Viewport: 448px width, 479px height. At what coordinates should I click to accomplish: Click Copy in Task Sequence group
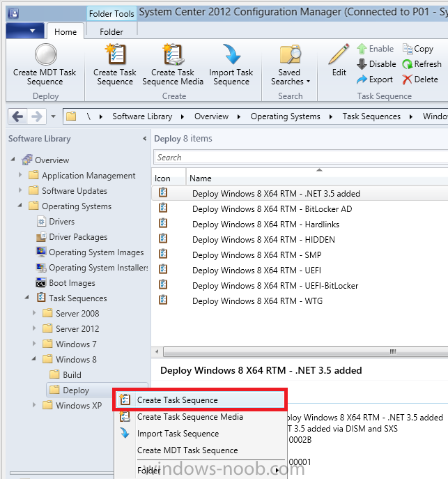point(418,49)
